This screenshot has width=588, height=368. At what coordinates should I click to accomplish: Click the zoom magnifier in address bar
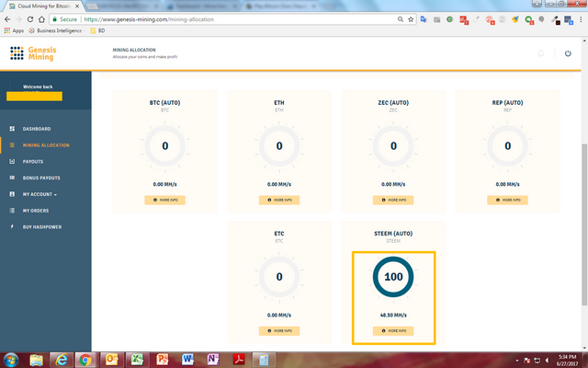click(401, 19)
